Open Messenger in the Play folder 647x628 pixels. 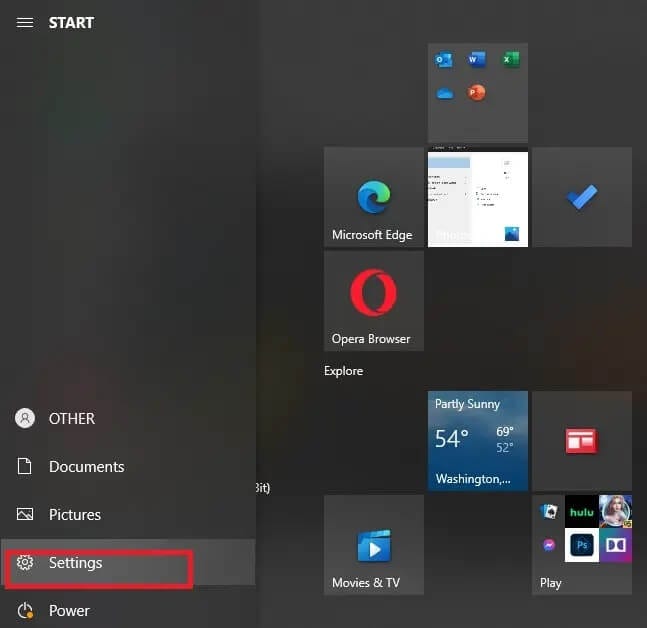[x=549, y=545]
